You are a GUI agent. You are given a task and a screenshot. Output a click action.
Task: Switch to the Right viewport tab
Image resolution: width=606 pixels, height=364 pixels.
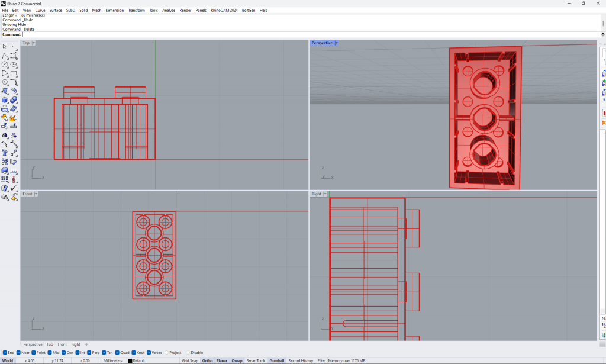pos(76,344)
